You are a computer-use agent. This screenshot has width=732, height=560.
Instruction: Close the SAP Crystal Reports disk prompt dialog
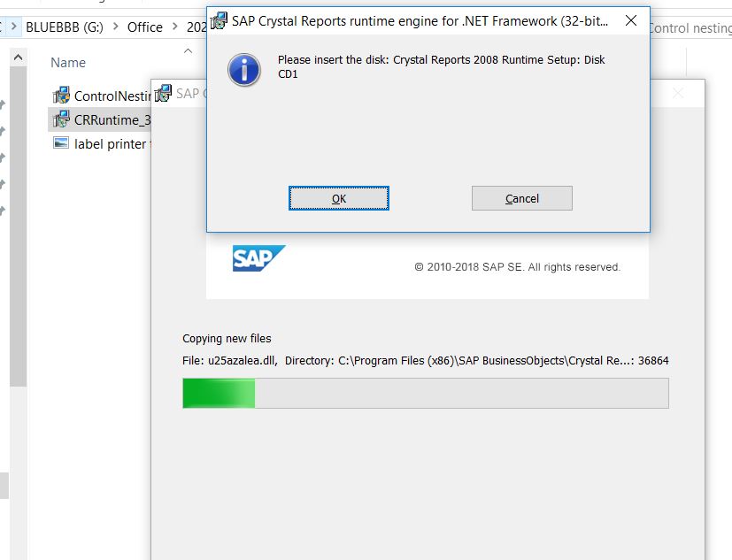tap(630, 21)
